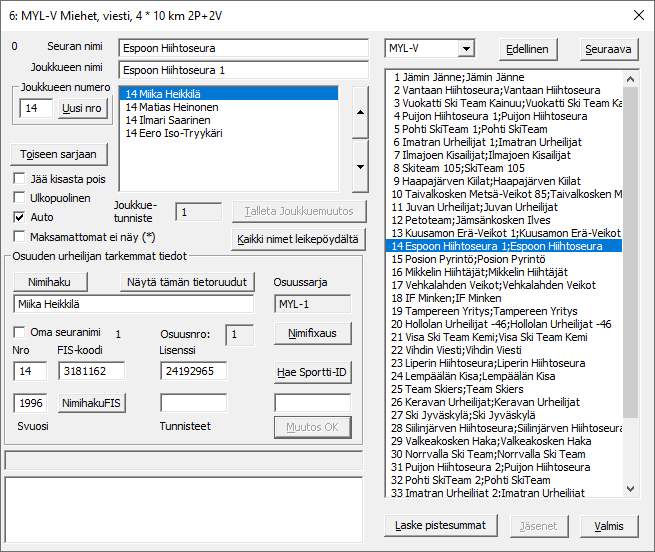Enable the Ulkopuolinen checkbox
Viewport: 655px width, 552px height.
click(20, 198)
